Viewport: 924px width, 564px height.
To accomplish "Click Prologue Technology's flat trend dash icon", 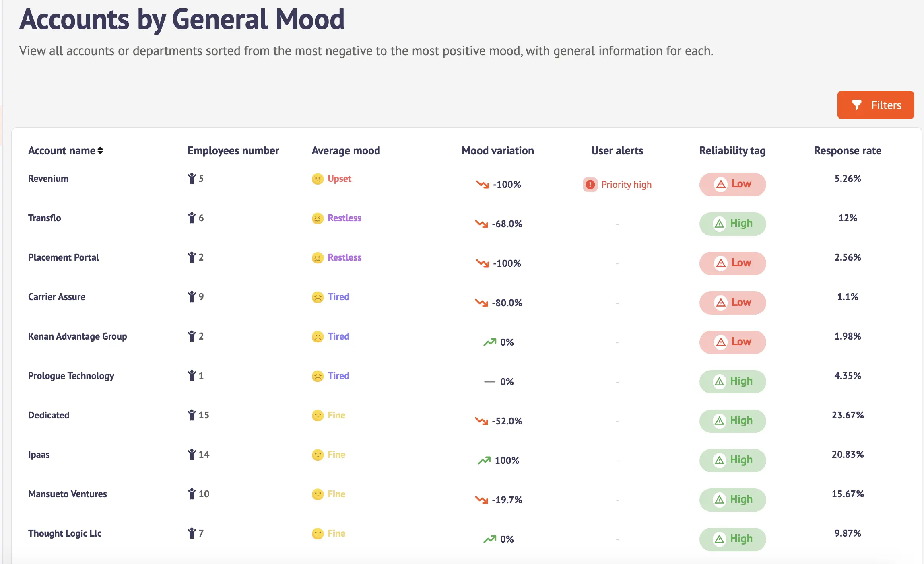I will [x=489, y=381].
